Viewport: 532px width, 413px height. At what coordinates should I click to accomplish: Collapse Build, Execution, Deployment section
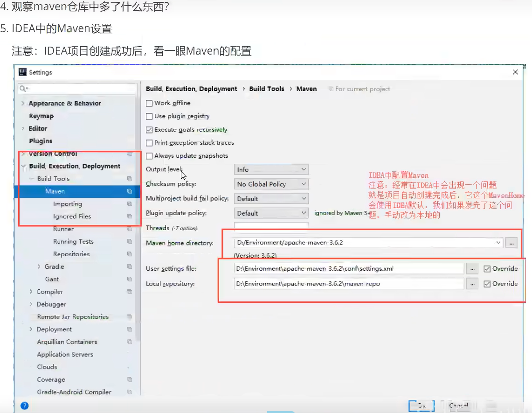click(x=23, y=166)
